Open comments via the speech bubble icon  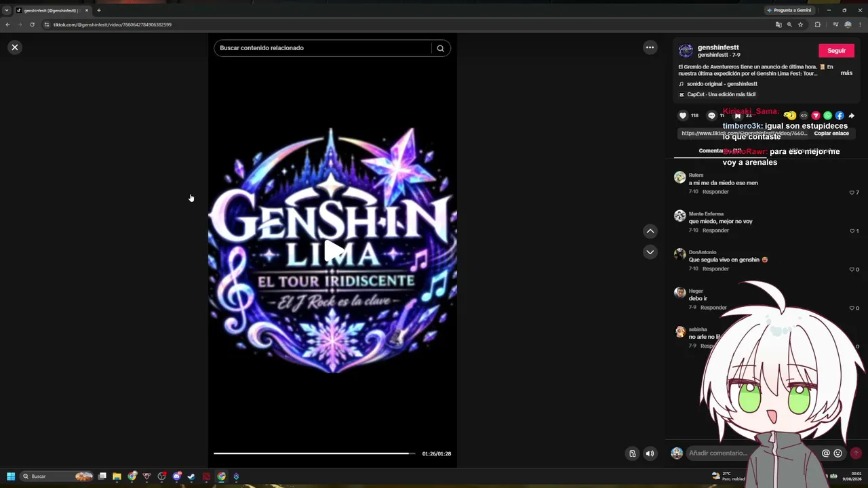pyautogui.click(x=711, y=116)
